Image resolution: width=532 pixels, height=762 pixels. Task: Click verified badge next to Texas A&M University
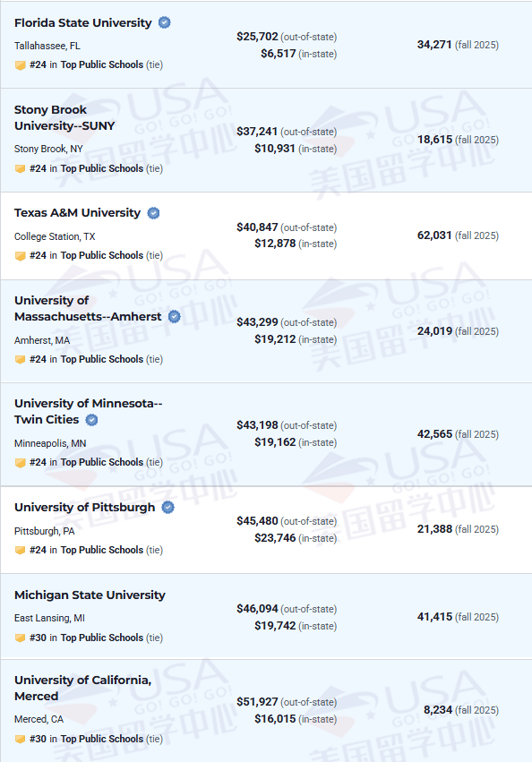(x=153, y=213)
